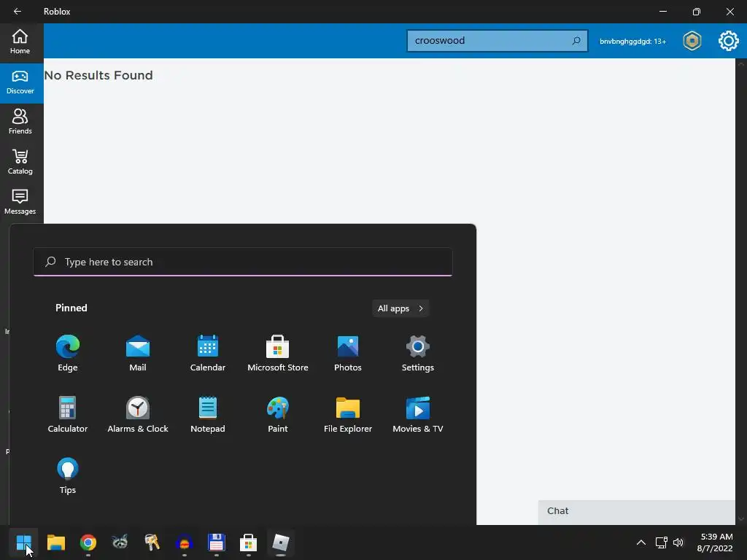Open Roblox Messages
This screenshot has height=560, width=747.
20,203
